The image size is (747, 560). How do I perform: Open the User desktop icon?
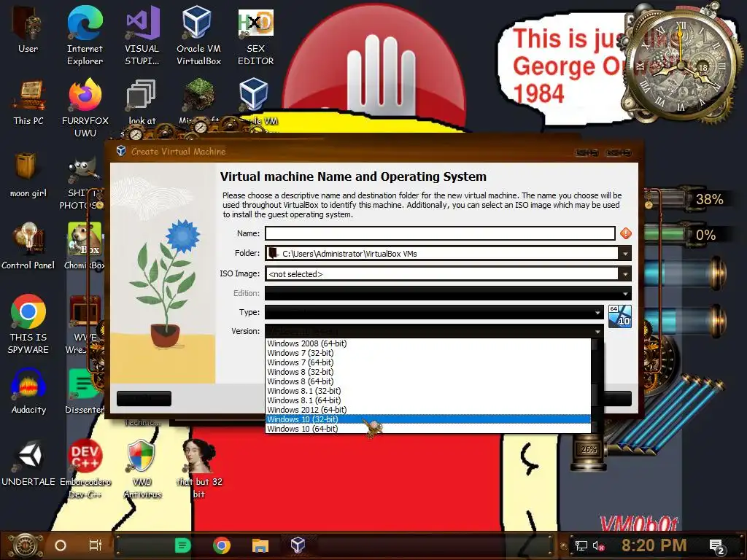pos(28,29)
